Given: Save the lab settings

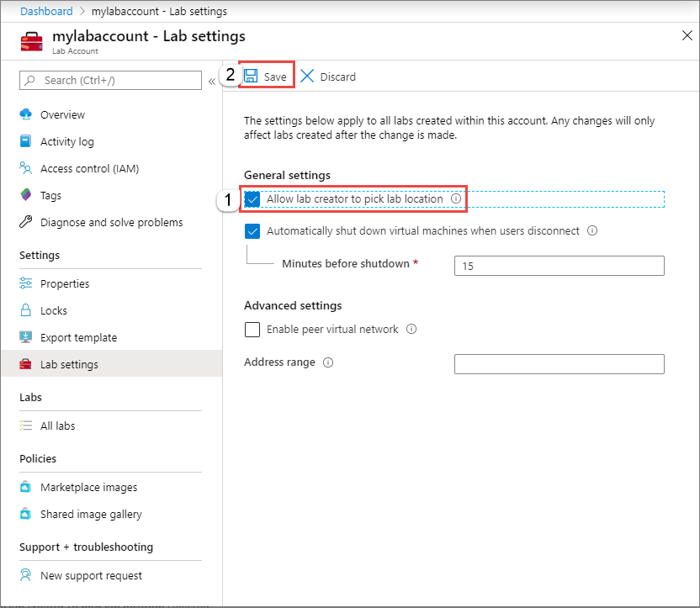Looking at the screenshot, I should pyautogui.click(x=267, y=77).
